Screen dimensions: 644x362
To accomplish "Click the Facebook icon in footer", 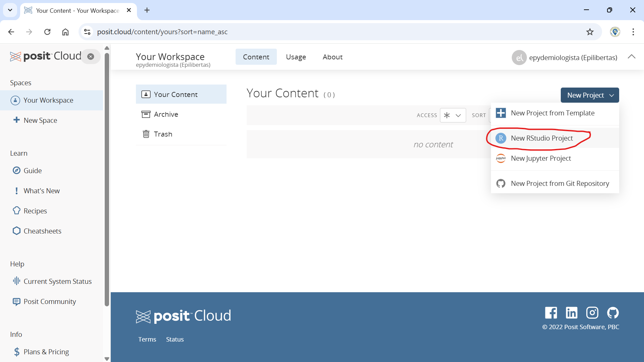I will point(551,313).
